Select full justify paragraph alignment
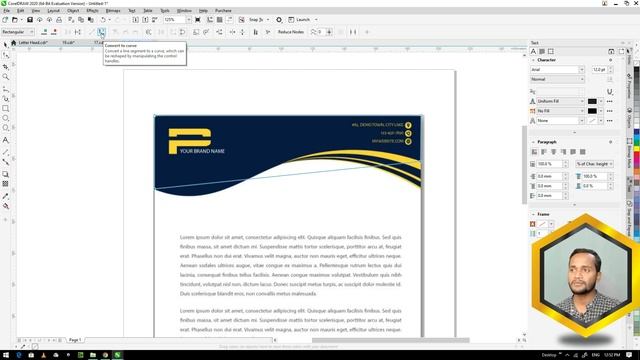 point(573,152)
